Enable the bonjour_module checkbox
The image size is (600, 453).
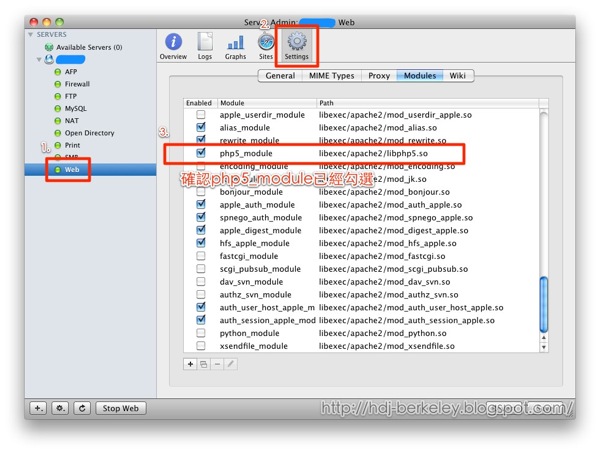pos(201,192)
